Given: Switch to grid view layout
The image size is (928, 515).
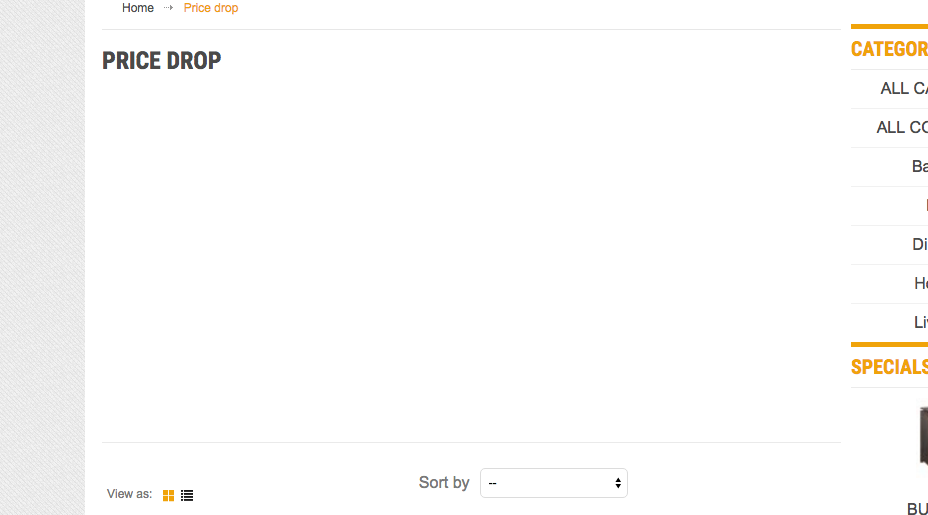Looking at the screenshot, I should click(x=168, y=495).
